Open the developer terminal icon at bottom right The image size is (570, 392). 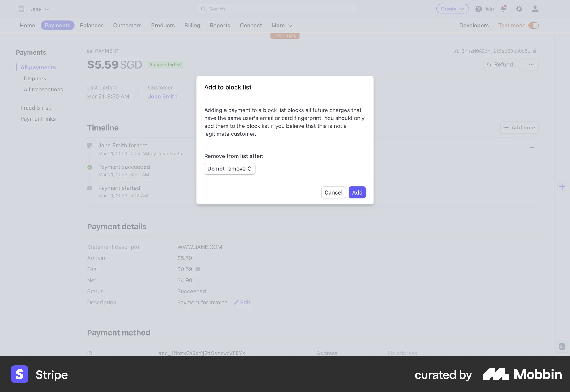tap(562, 347)
